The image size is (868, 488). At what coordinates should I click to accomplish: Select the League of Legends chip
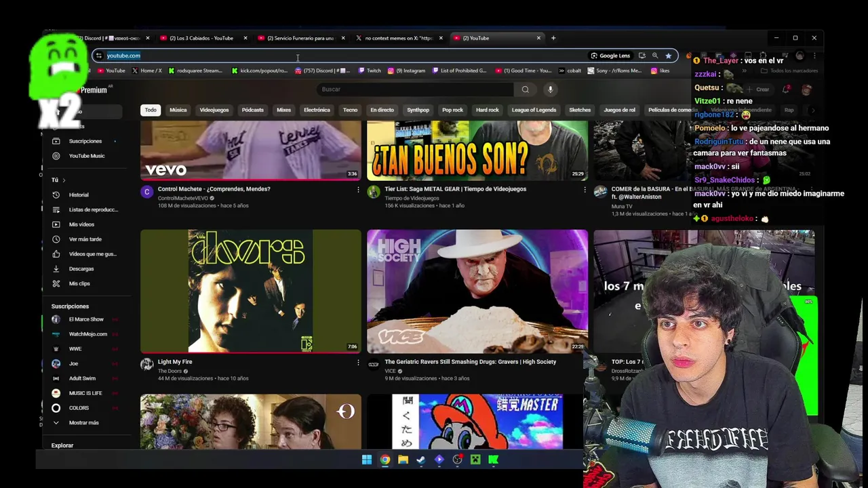point(534,110)
